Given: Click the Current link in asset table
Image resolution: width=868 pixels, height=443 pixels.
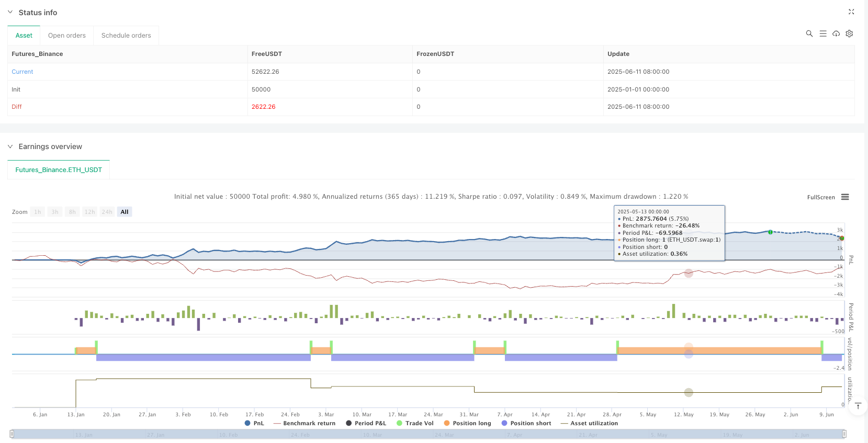Looking at the screenshot, I should click(22, 72).
